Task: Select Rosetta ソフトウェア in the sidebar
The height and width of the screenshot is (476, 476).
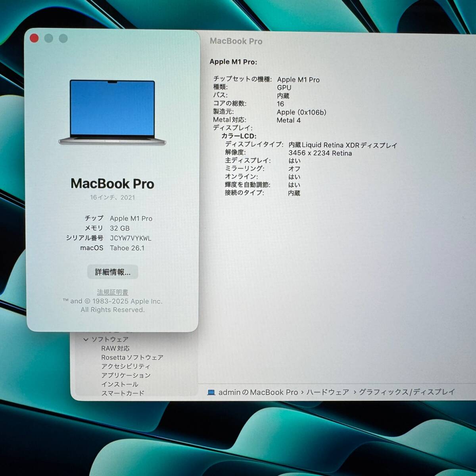Action: [132, 357]
